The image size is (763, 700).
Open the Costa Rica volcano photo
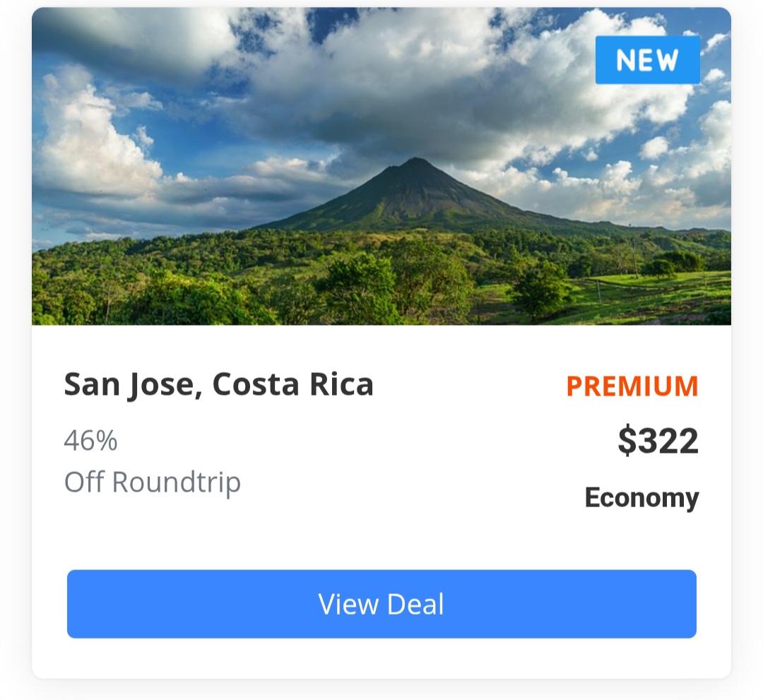[381, 166]
